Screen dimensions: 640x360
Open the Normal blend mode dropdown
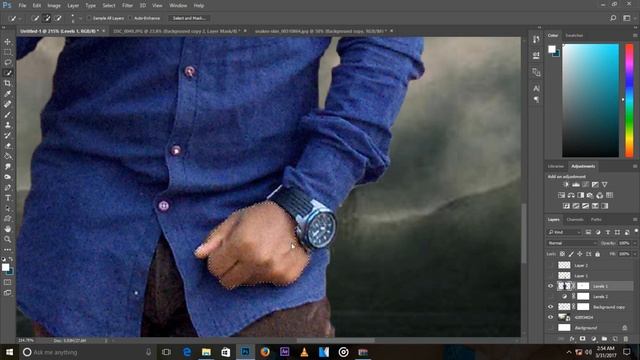[572, 243]
